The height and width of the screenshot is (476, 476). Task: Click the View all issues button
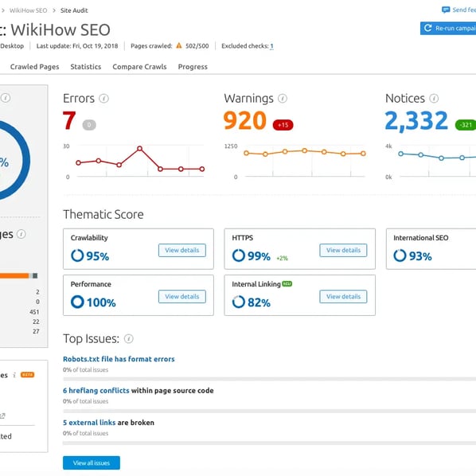[92, 463]
